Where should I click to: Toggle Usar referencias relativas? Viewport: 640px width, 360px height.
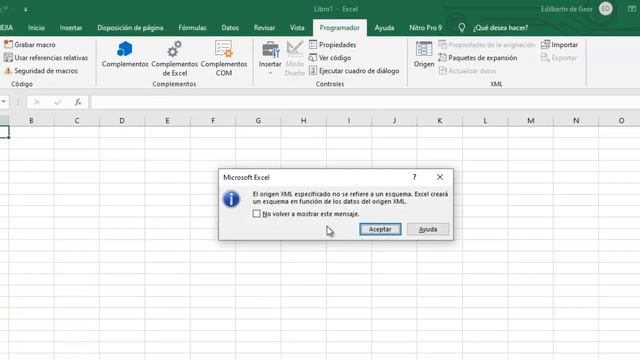coord(46,58)
